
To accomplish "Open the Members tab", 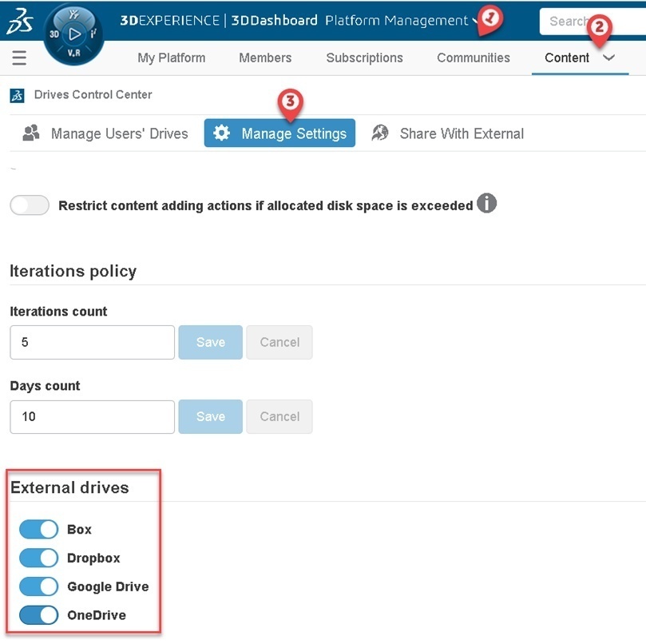I will coord(265,58).
